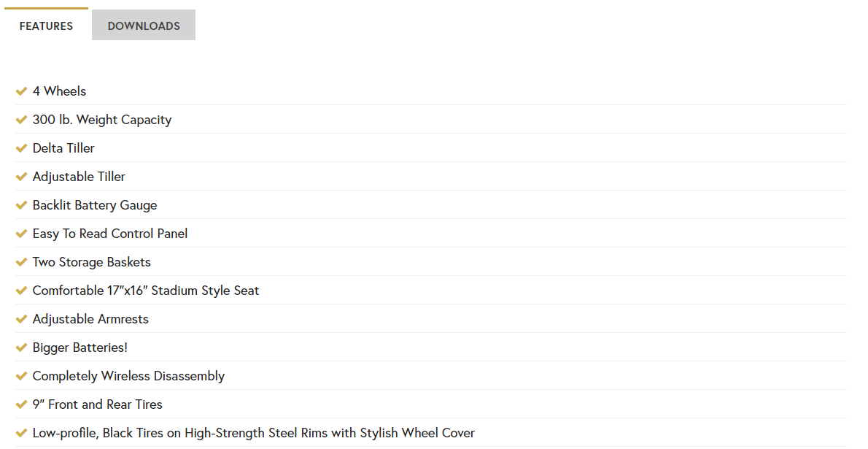Click checkmark beside Backlit Battery Gauge
This screenshot has height=449, width=868.
click(21, 205)
